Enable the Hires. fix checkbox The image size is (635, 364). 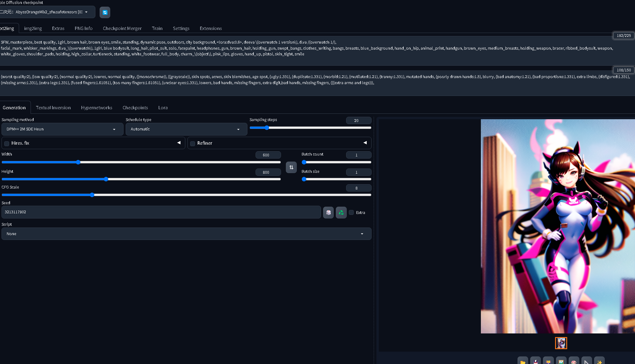pos(7,143)
